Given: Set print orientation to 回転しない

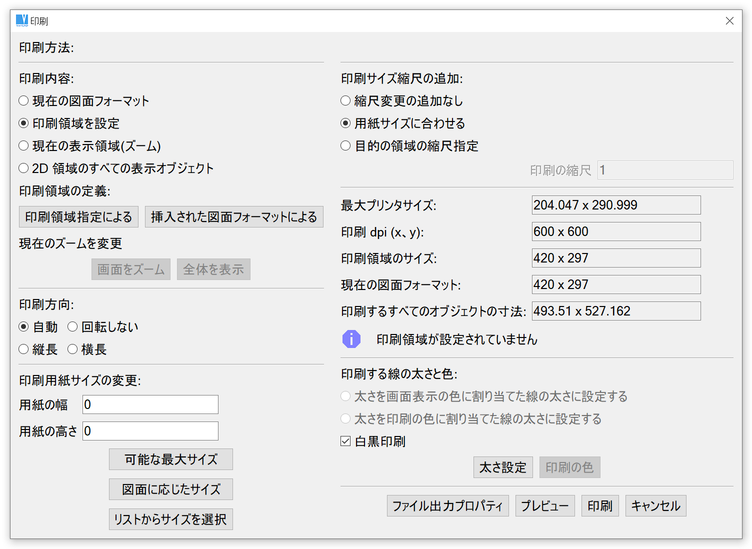Looking at the screenshot, I should pyautogui.click(x=72, y=327).
